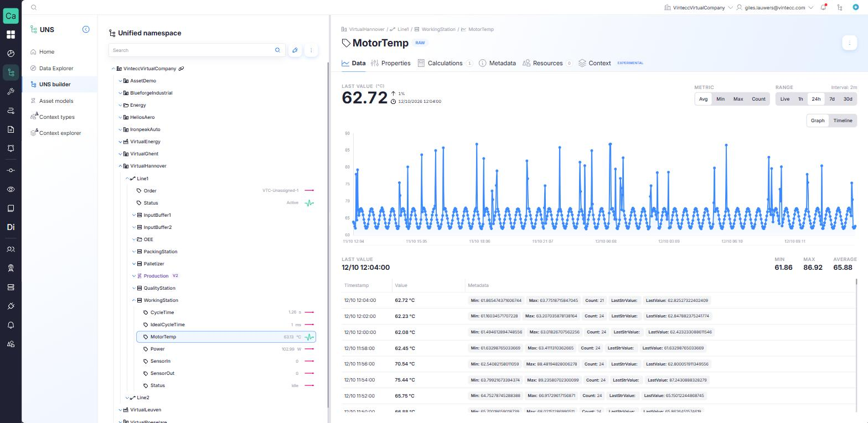Open the Calculations tab
The image size is (868, 423).
click(445, 63)
